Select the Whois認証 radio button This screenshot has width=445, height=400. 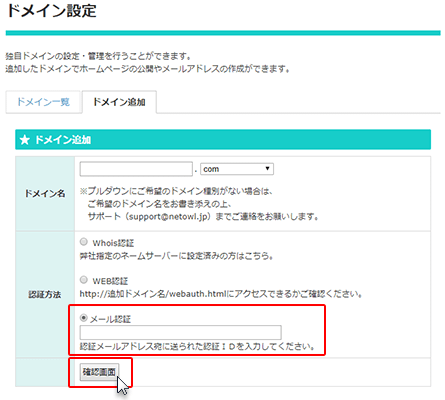pyautogui.click(x=84, y=242)
